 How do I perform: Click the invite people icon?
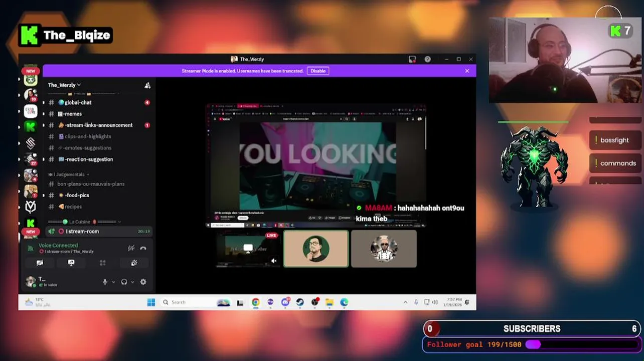click(147, 85)
